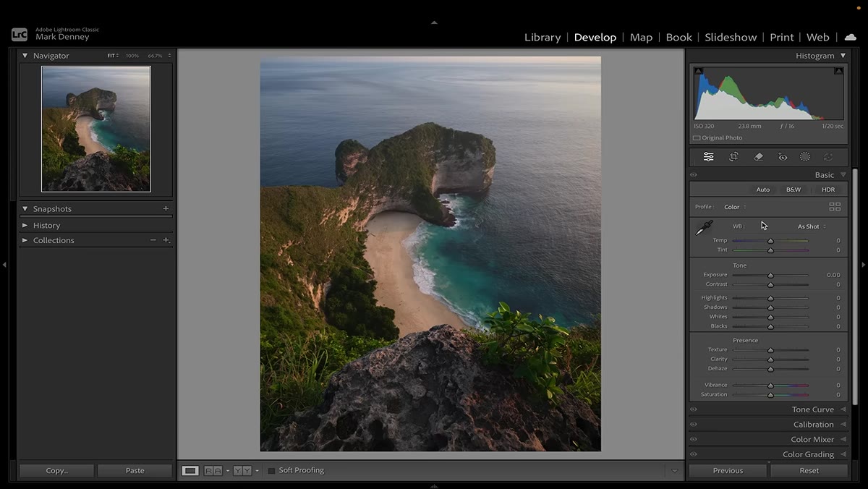The image size is (868, 489).
Task: Pick the White Balance eyedropper tool
Action: pos(704,229)
